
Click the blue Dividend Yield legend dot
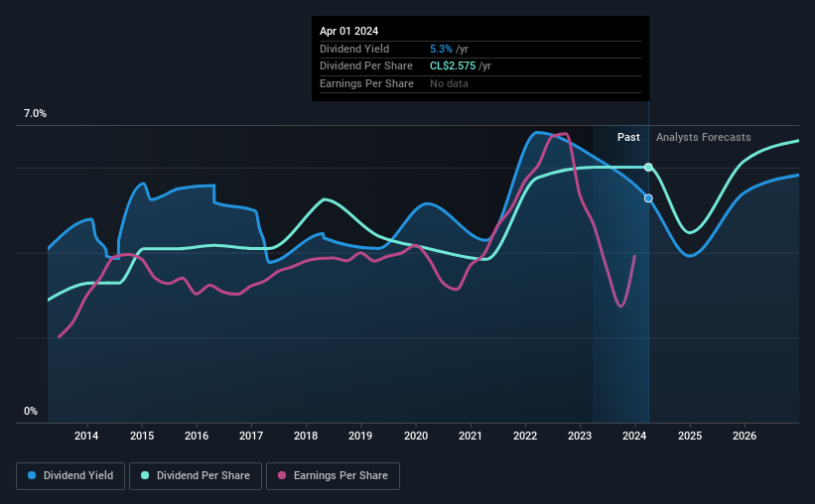click(32, 475)
